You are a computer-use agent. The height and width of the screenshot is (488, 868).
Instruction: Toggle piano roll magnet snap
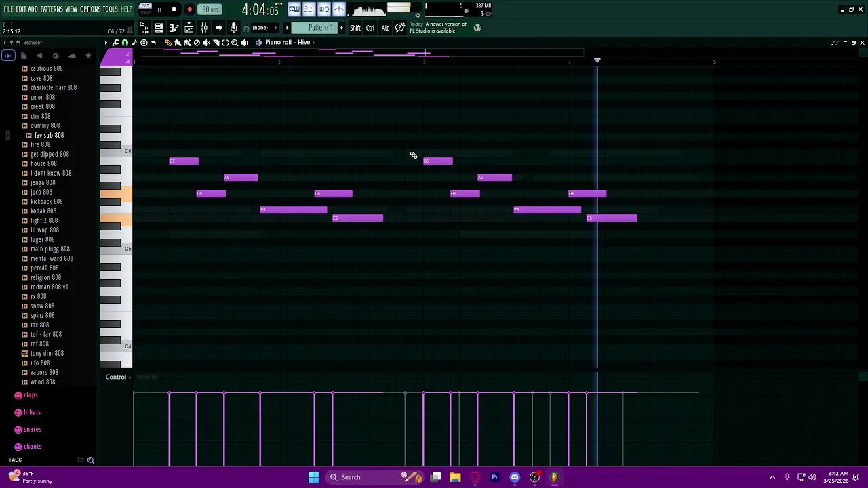coord(125,43)
